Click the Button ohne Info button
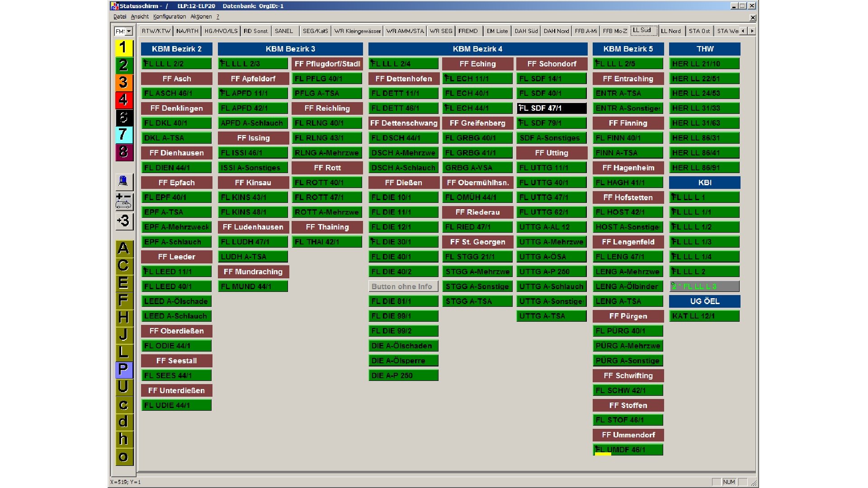This screenshot has height=488, width=868. click(403, 286)
